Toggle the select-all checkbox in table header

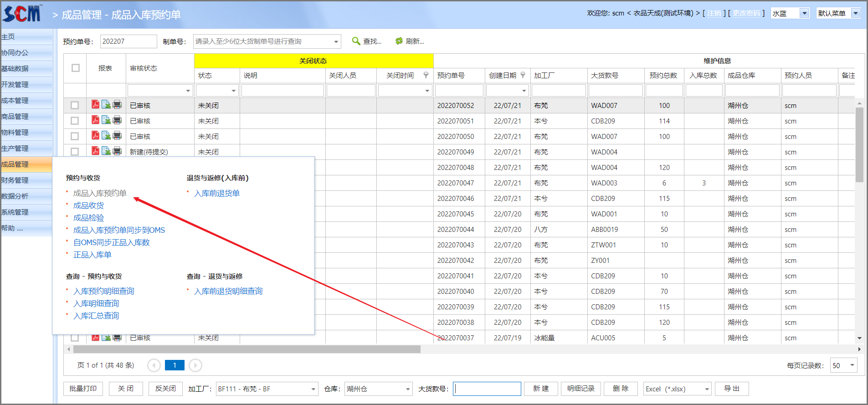76,68
